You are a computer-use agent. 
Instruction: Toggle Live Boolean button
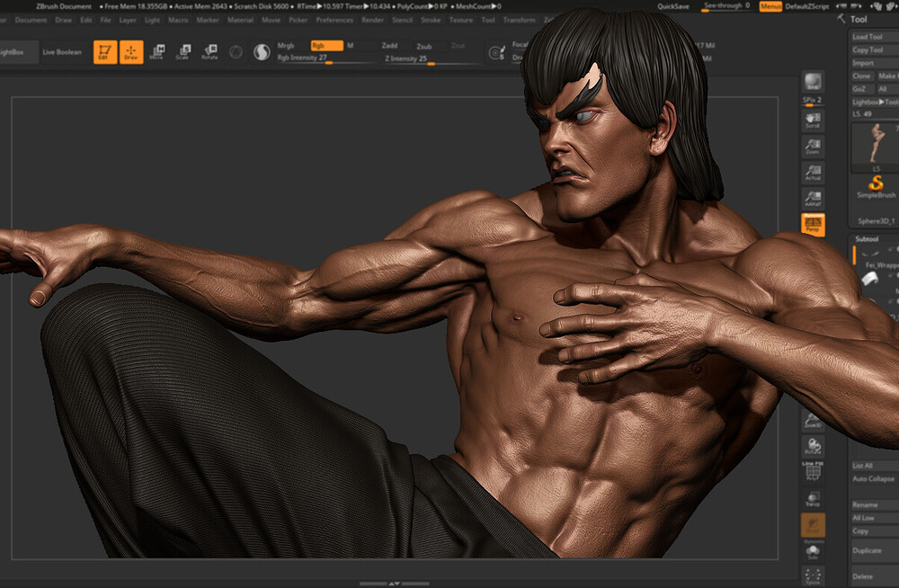coord(62,52)
